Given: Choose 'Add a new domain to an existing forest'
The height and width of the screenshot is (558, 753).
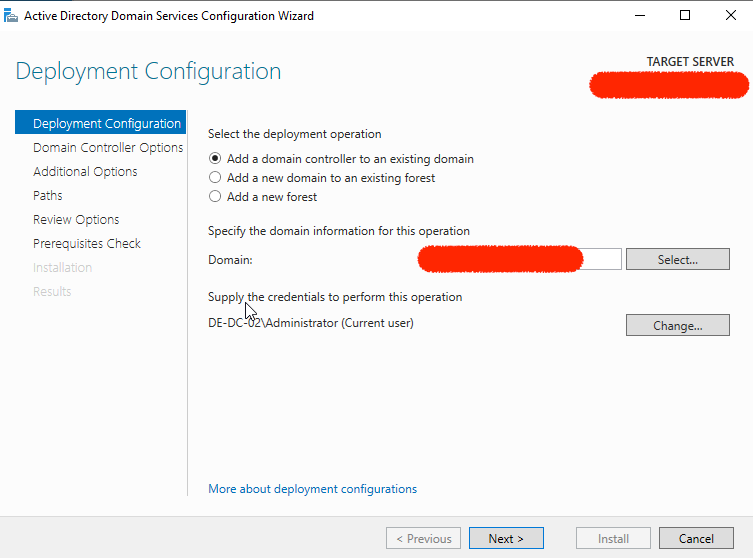Looking at the screenshot, I should 215,178.
